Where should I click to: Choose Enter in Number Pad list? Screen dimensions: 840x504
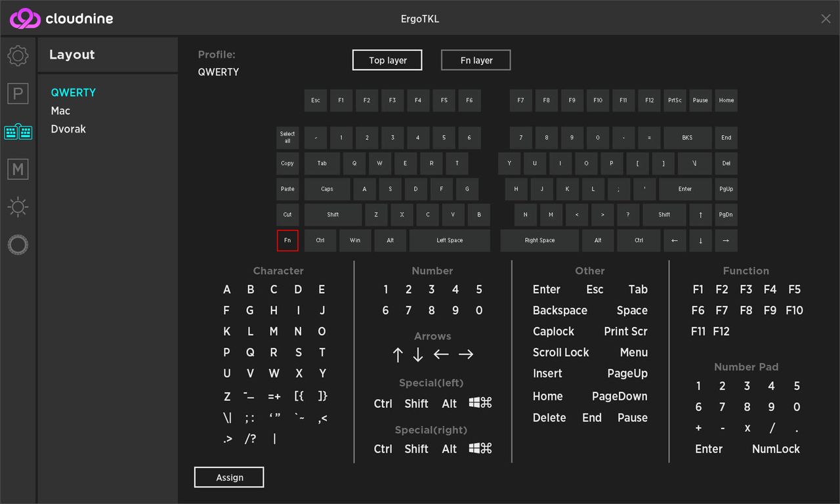[709, 449]
